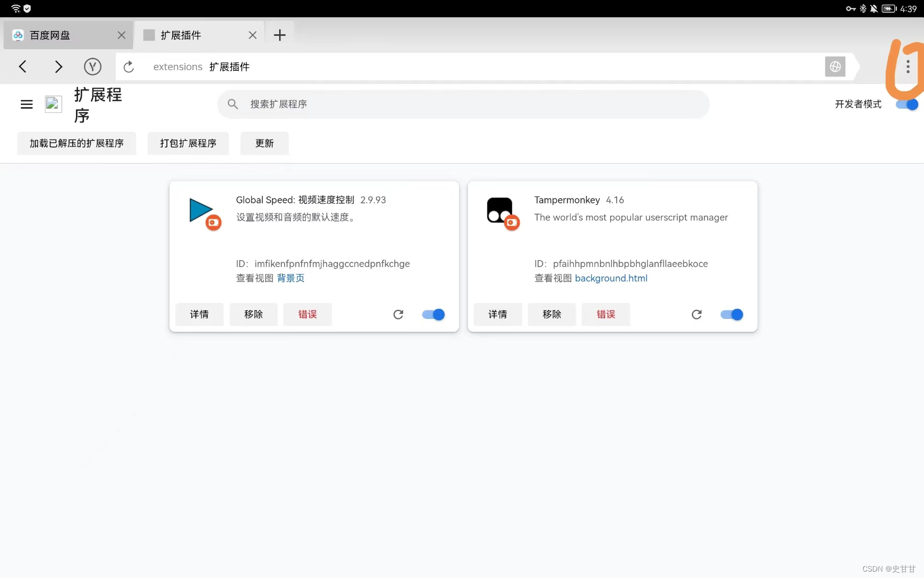924x578 pixels.
Task: Select the Global Speed ID text
Action: [x=323, y=264]
